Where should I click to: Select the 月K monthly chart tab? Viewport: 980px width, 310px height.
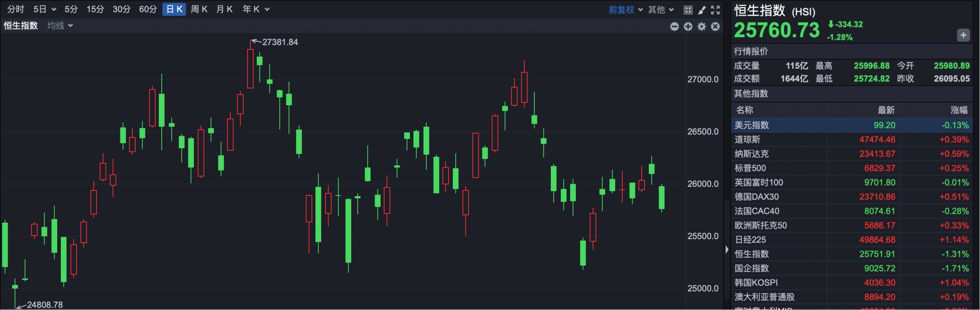click(x=224, y=9)
